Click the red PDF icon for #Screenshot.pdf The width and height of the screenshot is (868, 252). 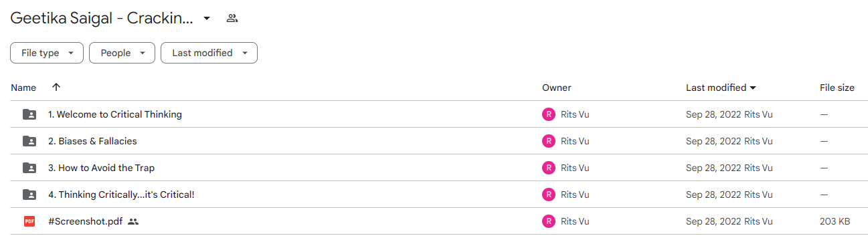pos(29,221)
